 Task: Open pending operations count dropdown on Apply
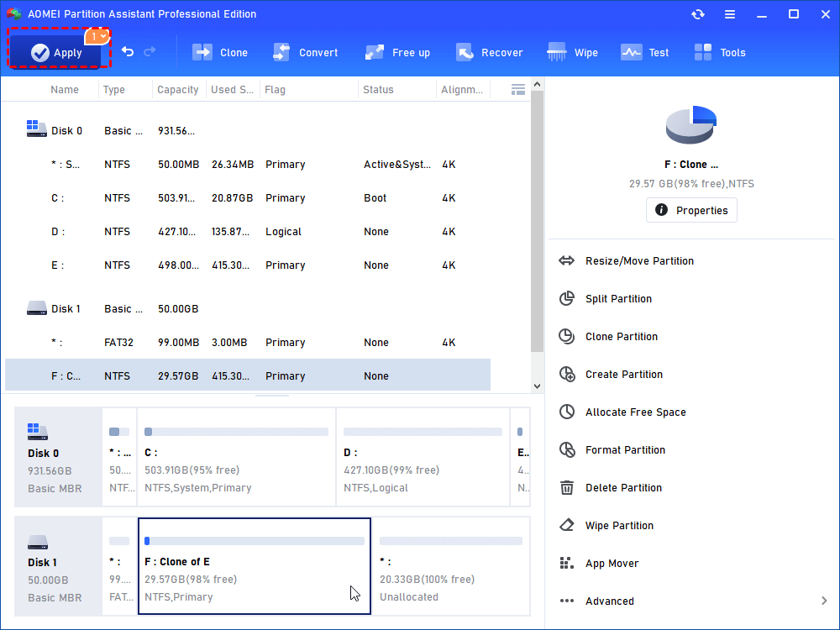(x=97, y=36)
